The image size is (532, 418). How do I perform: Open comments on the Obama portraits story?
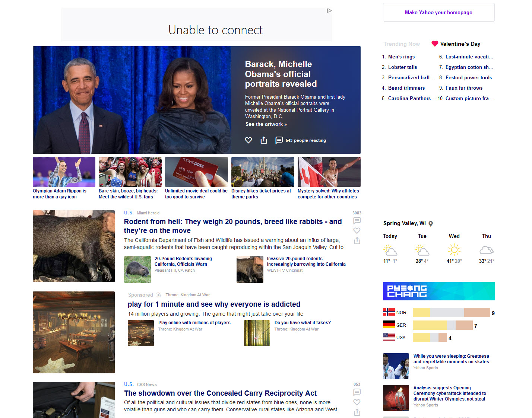(x=279, y=140)
